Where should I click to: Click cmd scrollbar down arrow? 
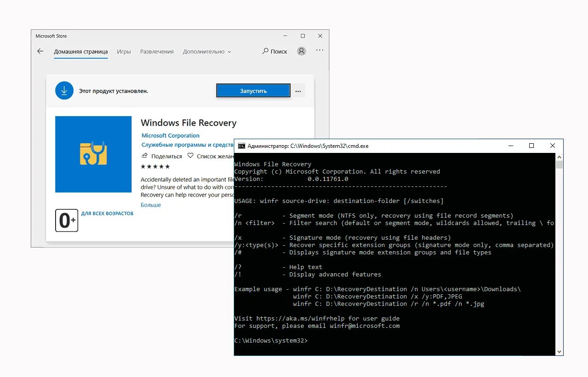pyautogui.click(x=559, y=351)
